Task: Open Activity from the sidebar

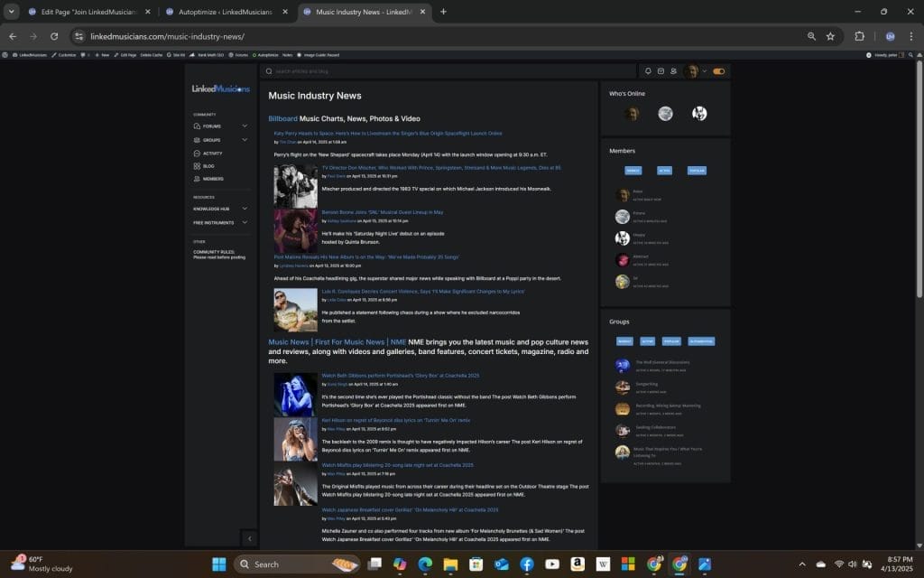Action: click(x=212, y=153)
